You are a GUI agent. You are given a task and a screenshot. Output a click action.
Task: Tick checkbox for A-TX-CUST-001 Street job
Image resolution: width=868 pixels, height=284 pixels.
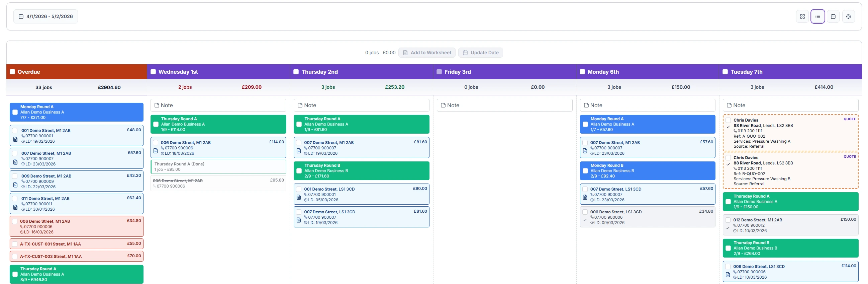(15, 244)
